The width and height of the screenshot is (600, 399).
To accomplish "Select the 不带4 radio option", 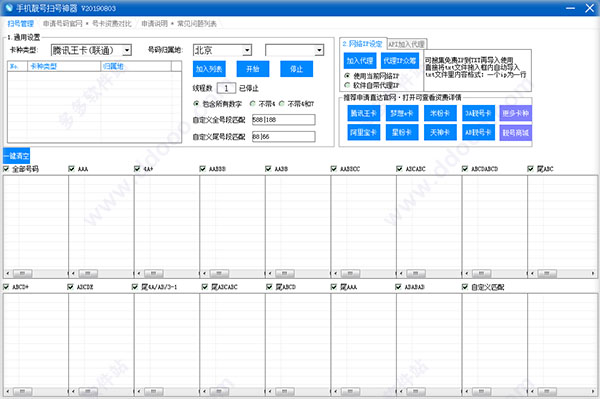I will (x=253, y=104).
